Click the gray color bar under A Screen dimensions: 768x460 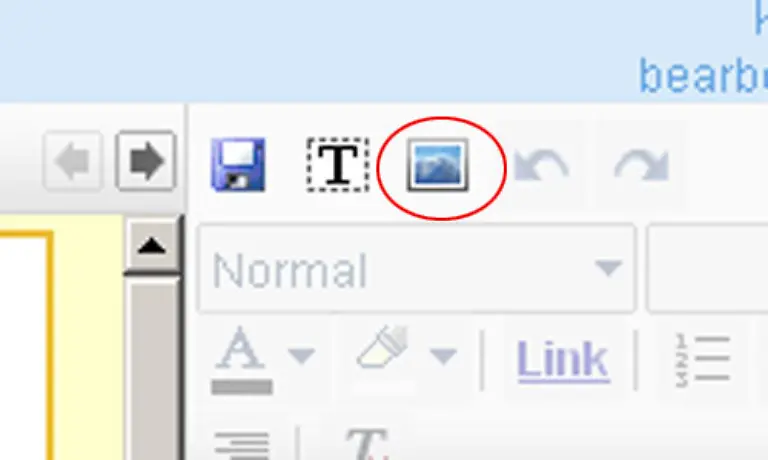[242, 387]
